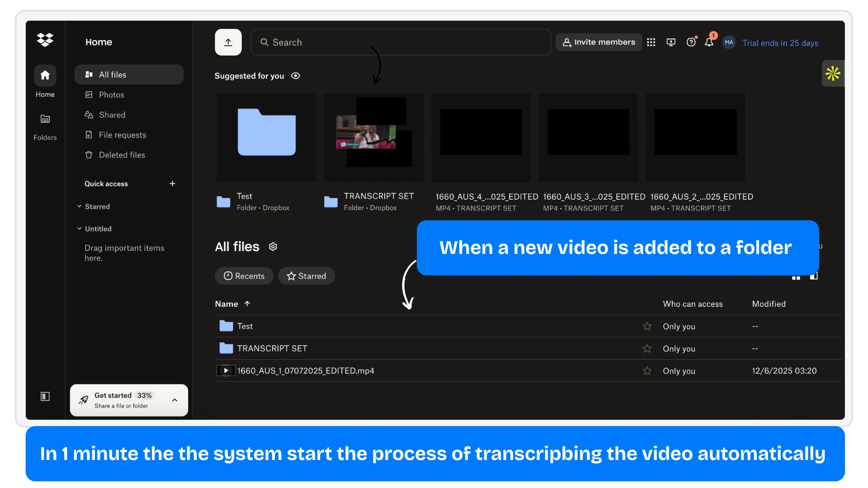Collapse the Untitled section chevron
The width and height of the screenshot is (868, 488).
[x=80, y=229]
